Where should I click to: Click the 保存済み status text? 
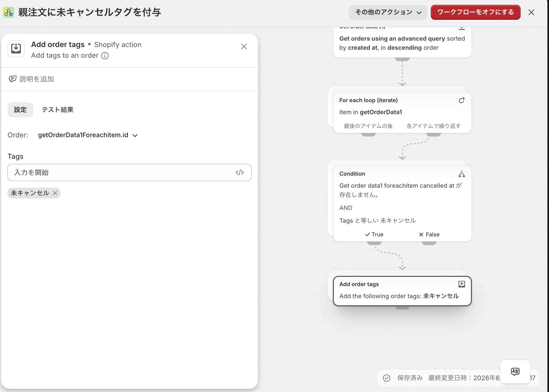point(410,378)
